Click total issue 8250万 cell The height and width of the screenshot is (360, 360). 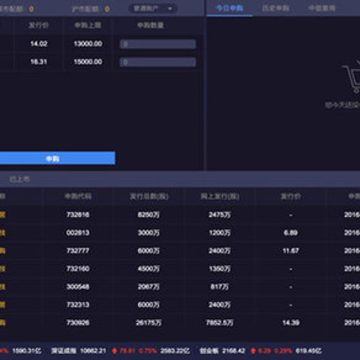pos(149,215)
